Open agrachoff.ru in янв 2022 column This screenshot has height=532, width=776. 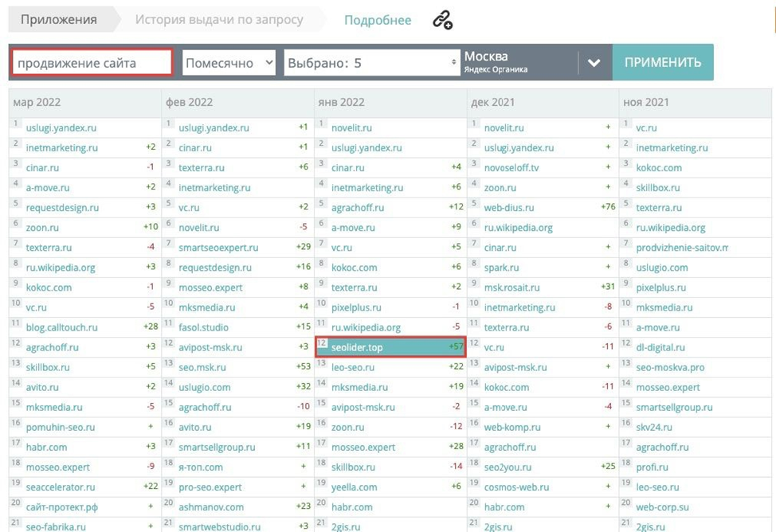click(x=357, y=207)
